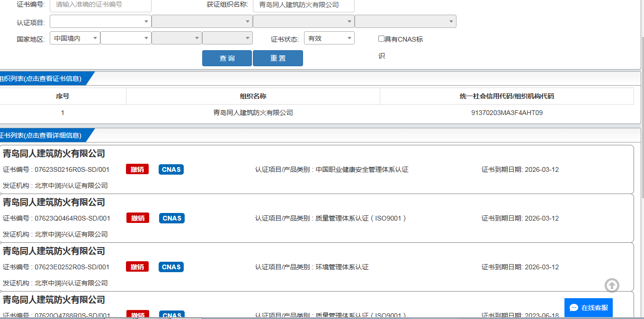
Task: Open the 在线客服 online chat
Action: [589, 308]
